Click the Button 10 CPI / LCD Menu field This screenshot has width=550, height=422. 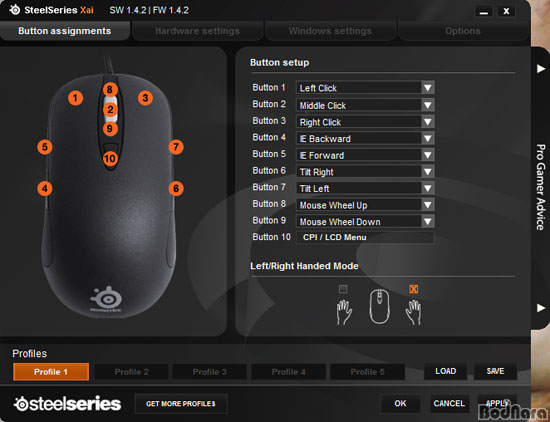pos(365,237)
